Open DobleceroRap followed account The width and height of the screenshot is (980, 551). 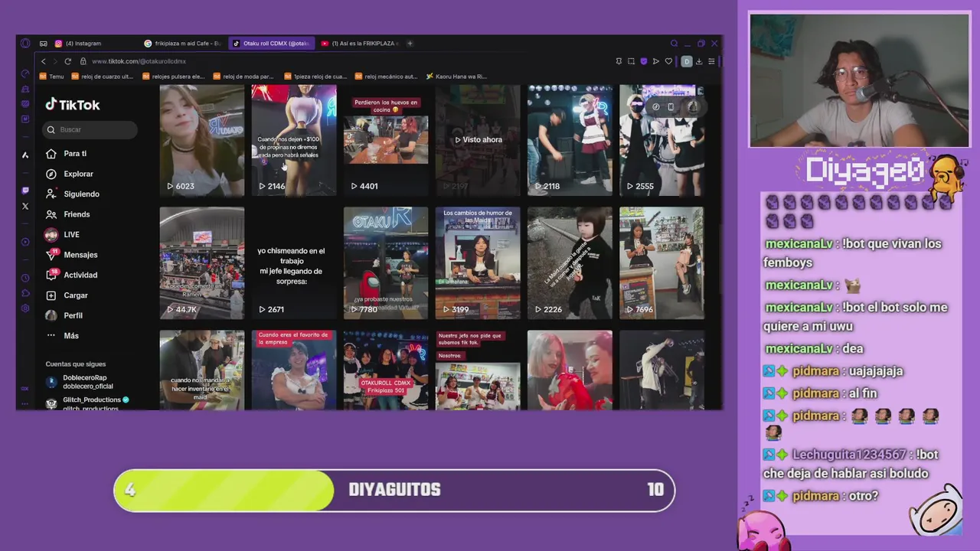[x=80, y=382]
